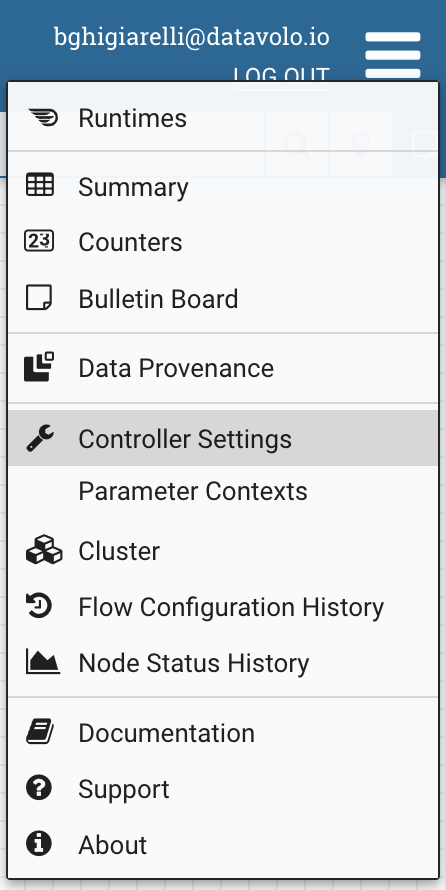Select Controller Settings menu entry
Image resolution: width=446 pixels, height=890 pixels.
[x=223, y=438]
